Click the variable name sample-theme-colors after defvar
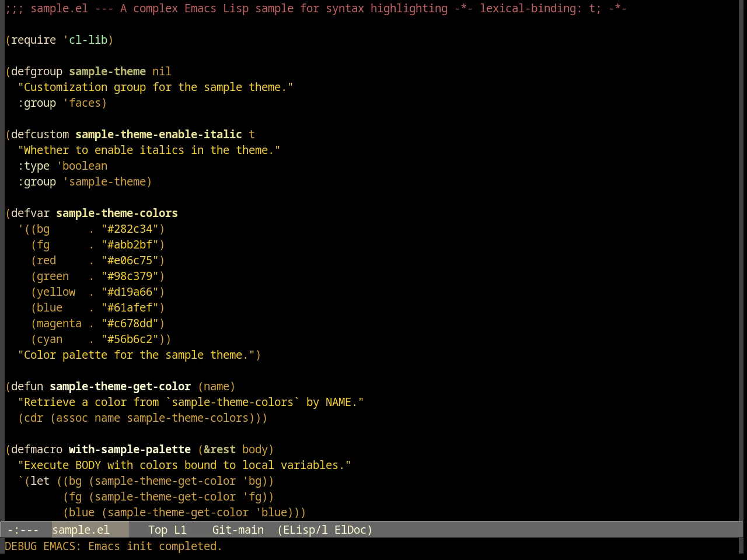747x560 pixels. [117, 213]
